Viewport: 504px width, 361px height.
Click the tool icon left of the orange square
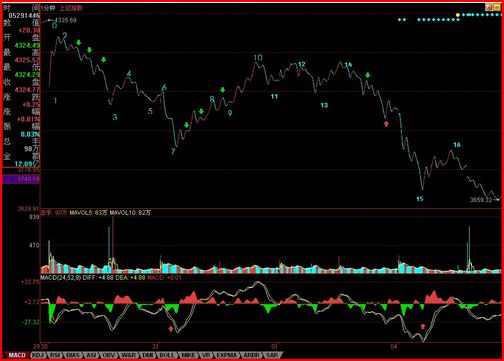pyautogui.click(x=490, y=7)
